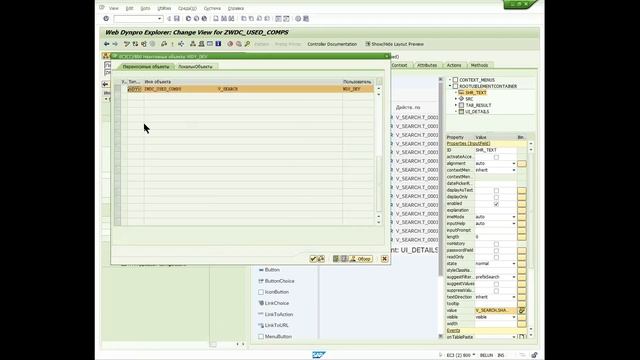640x360 pixels.
Task: Open the suggestFilter dropdown showing prefixSearch
Action: [x=514, y=277]
